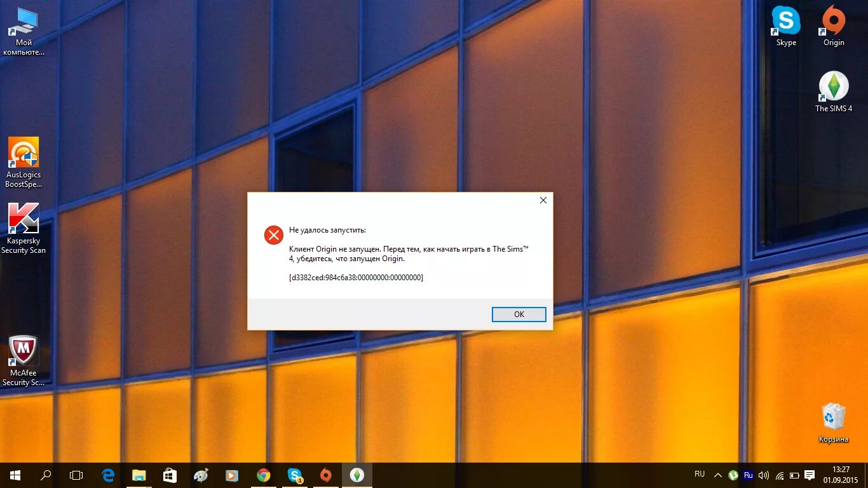Image resolution: width=868 pixels, height=488 pixels.
Task: Close the error dialog with the X button
Action: tap(543, 200)
